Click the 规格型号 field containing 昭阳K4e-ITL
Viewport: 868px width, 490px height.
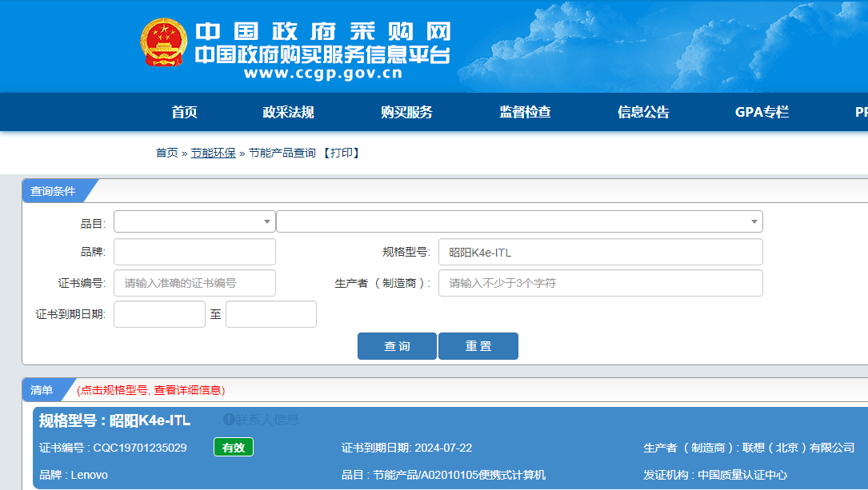tap(600, 252)
